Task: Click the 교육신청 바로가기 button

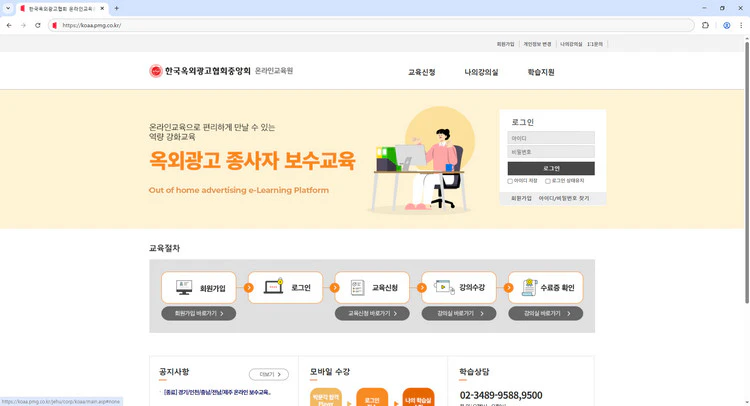Action: (372, 314)
